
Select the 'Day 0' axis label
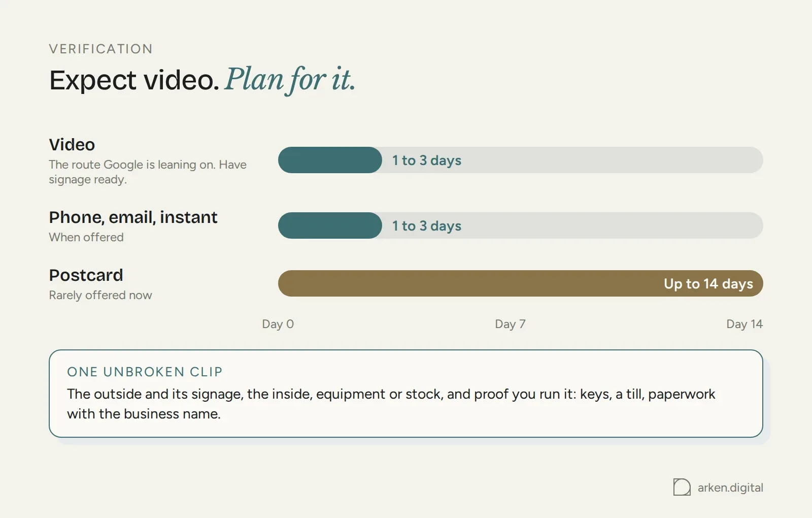point(278,324)
